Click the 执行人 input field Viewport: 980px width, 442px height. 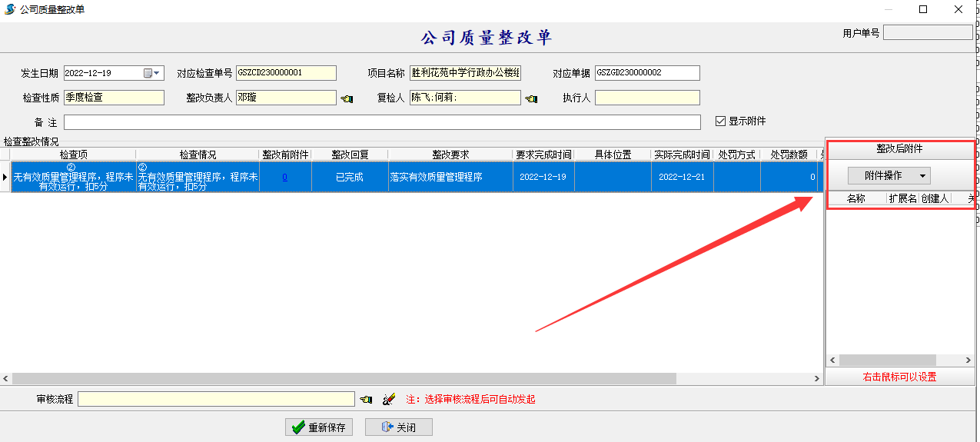pyautogui.click(x=646, y=98)
